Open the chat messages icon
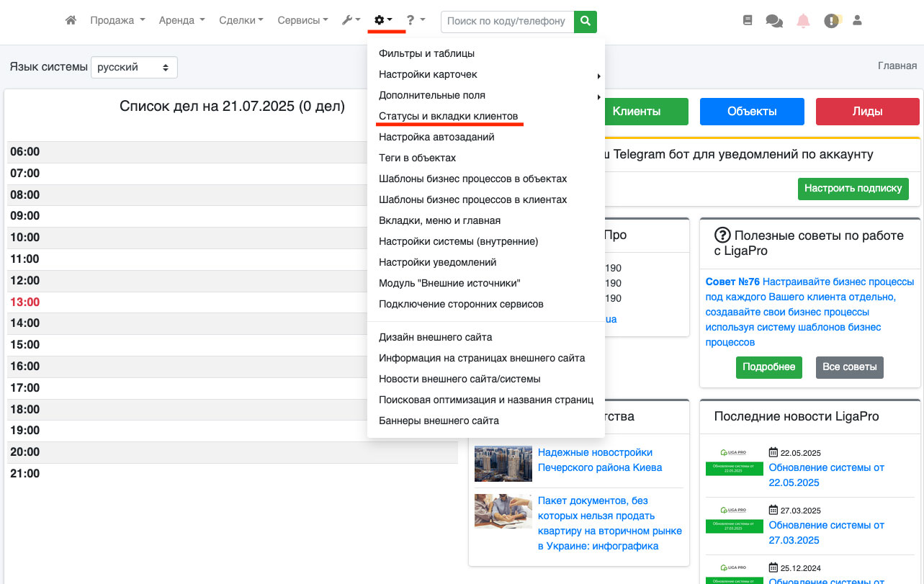Image resolution: width=924 pixels, height=584 pixels. [x=774, y=22]
